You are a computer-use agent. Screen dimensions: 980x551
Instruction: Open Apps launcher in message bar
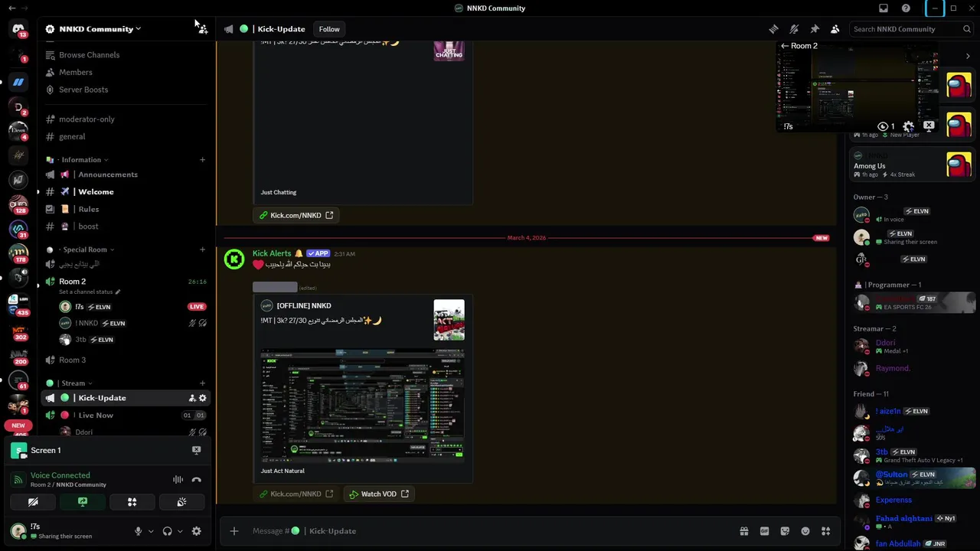tap(825, 531)
